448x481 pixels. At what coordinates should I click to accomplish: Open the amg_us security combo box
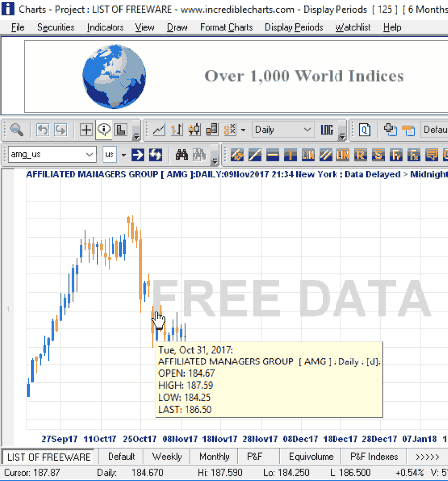(x=52, y=154)
